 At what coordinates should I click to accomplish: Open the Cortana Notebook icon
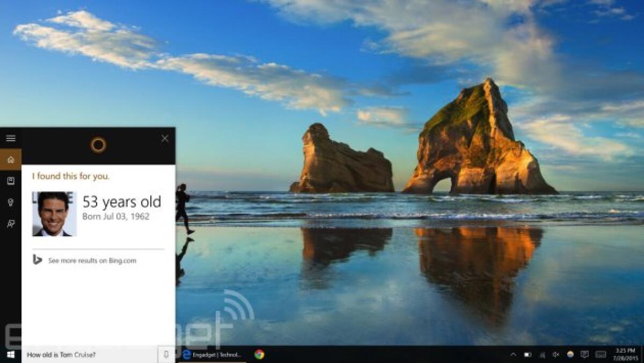point(10,181)
